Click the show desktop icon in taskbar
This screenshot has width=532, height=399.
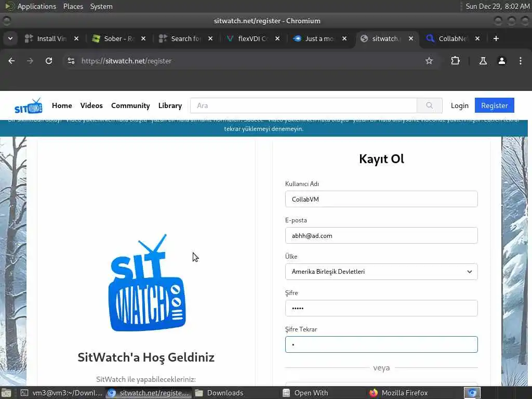tap(6, 393)
